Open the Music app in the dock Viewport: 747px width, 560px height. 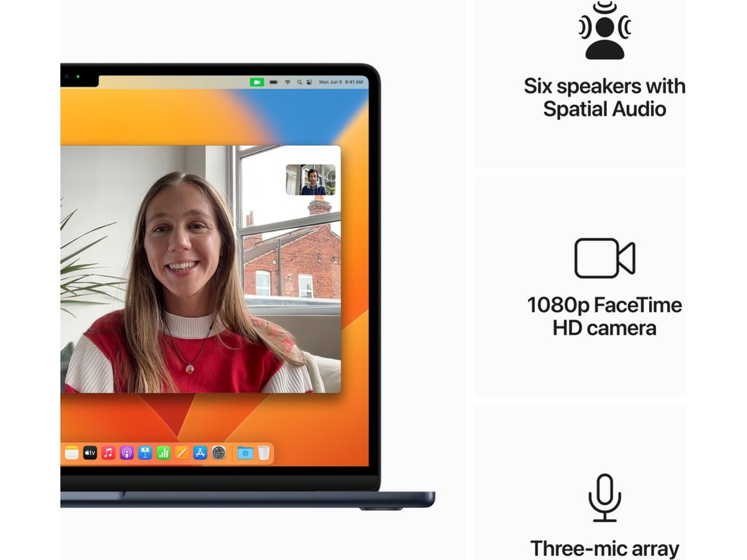[108, 453]
